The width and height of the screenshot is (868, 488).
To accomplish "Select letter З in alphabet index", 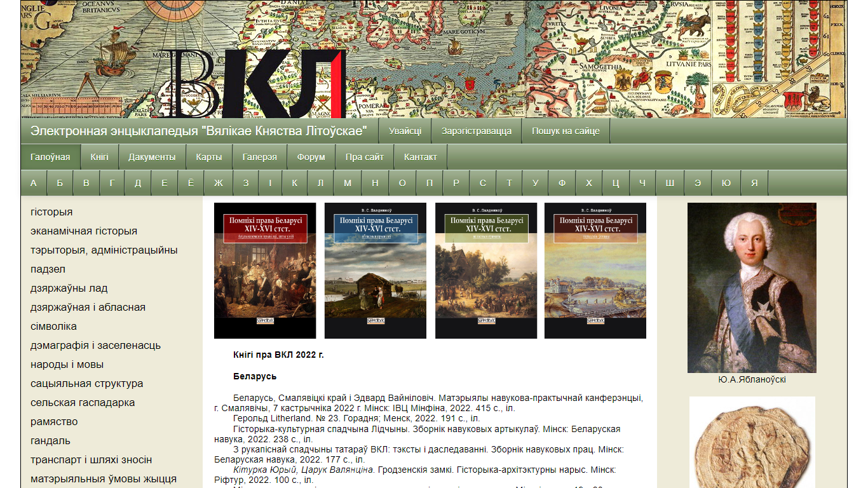I will [x=245, y=183].
